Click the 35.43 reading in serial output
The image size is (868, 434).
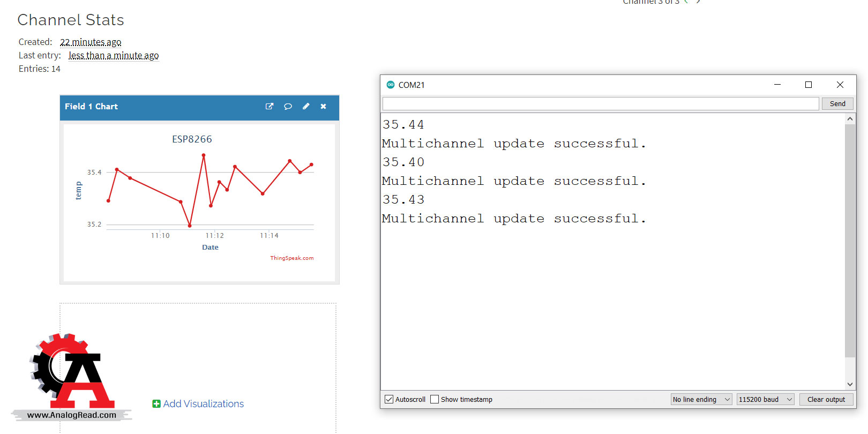click(403, 200)
